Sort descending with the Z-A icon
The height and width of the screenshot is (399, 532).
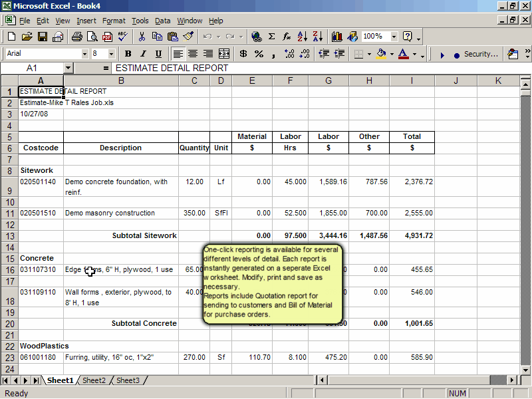coord(318,37)
